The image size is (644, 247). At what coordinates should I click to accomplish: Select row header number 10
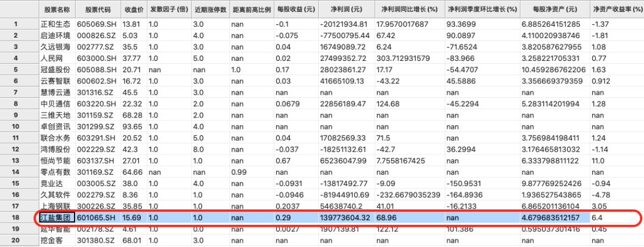click(20, 126)
